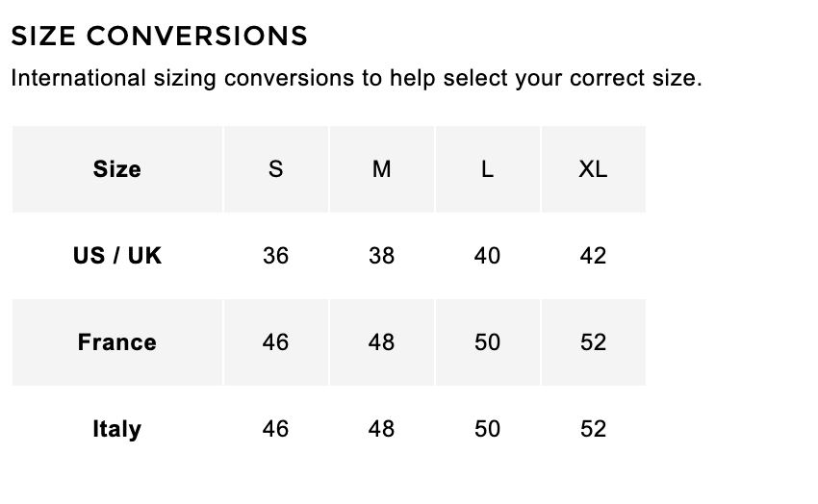Click the US / UK row label
The width and height of the screenshot is (818, 504).
pyautogui.click(x=117, y=256)
